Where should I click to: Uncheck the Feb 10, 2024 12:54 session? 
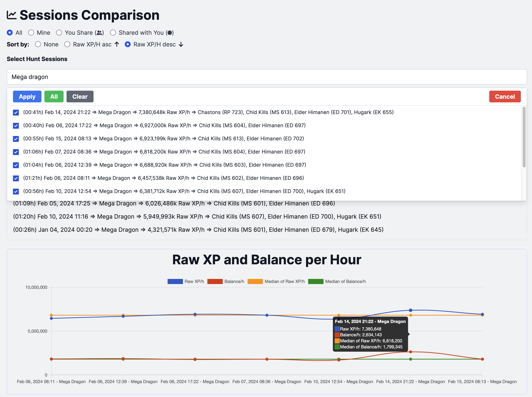[x=16, y=191]
